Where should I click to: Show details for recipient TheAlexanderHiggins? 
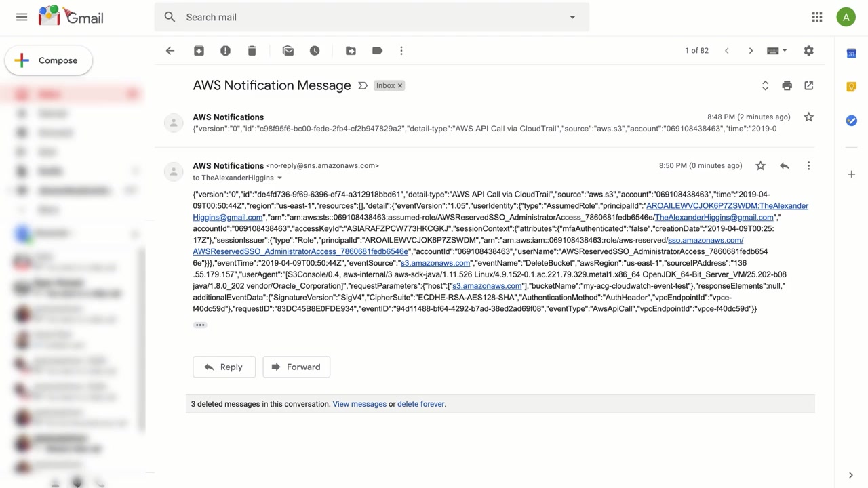279,178
